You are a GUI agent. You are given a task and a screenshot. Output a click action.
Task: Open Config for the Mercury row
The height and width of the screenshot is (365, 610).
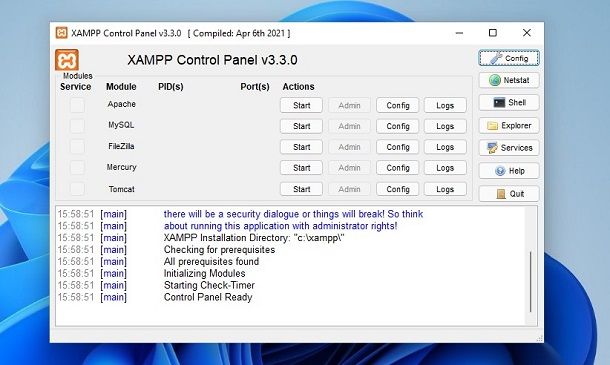point(398,168)
